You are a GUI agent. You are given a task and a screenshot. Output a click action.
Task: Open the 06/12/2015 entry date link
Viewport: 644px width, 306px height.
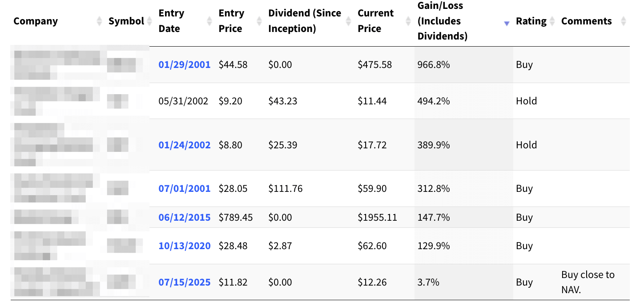[184, 218]
